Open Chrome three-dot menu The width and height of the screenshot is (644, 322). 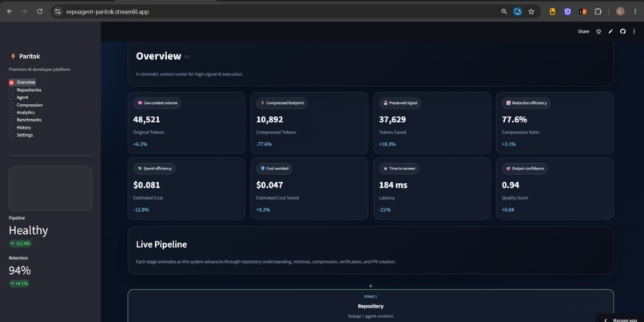[x=635, y=11]
